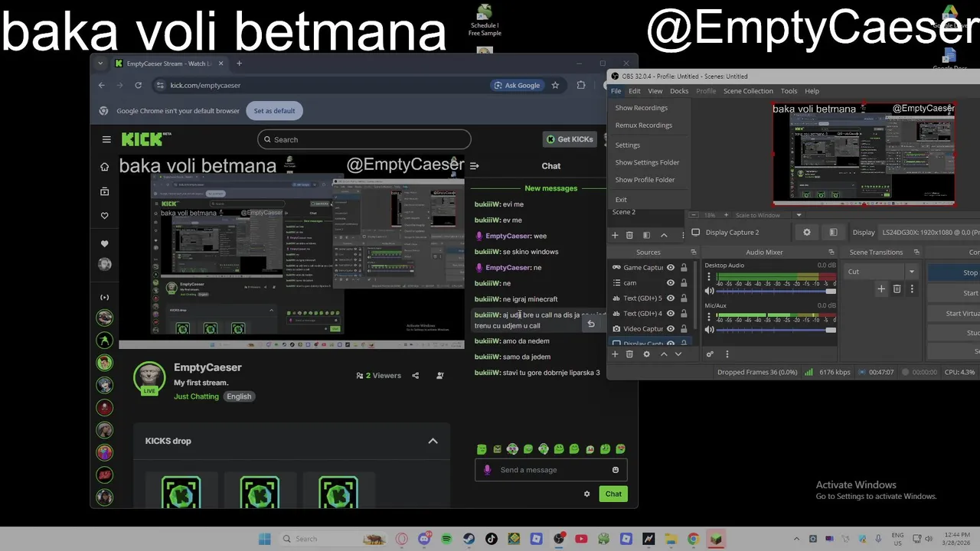Reply to the hovered chat message
The image size is (980, 551).
pyautogui.click(x=590, y=324)
